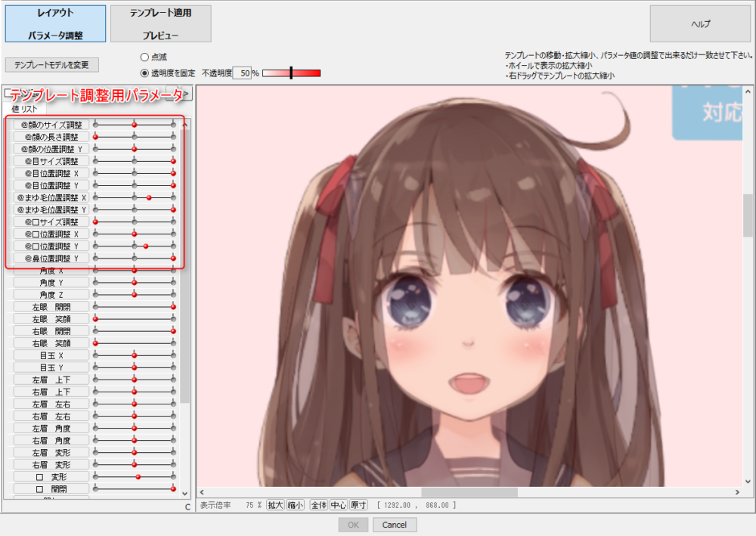Viewport: 756px width, 536px height.
Task: Select the 透明度を固定 radio button
Action: click(144, 73)
